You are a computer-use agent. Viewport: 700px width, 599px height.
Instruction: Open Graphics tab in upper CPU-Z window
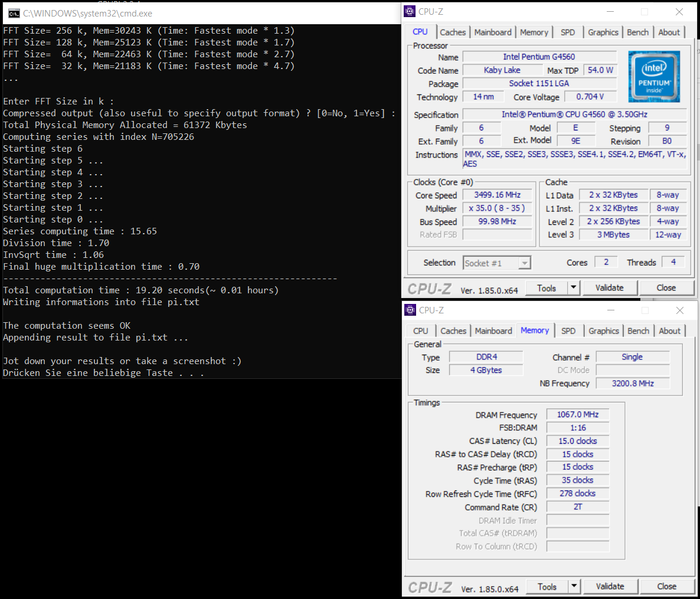click(603, 32)
